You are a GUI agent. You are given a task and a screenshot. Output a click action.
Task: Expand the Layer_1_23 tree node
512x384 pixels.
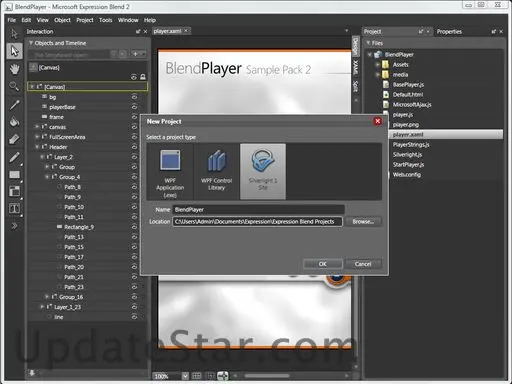pos(42,307)
